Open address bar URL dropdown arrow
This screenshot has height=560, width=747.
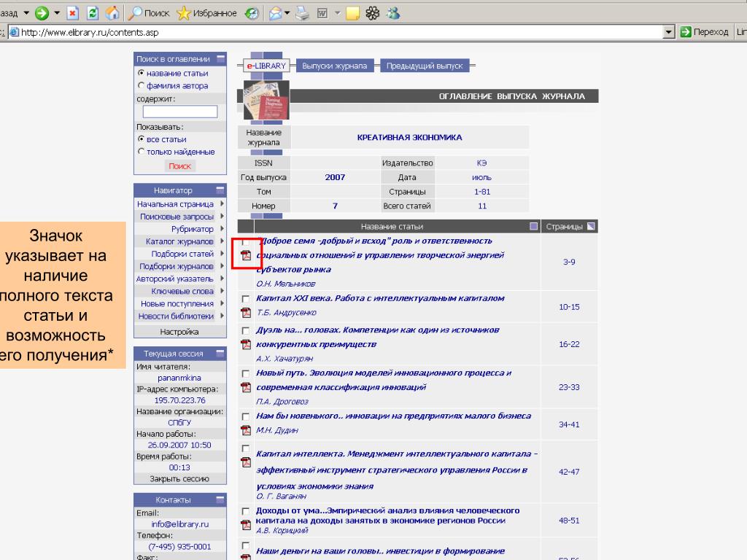click(669, 32)
